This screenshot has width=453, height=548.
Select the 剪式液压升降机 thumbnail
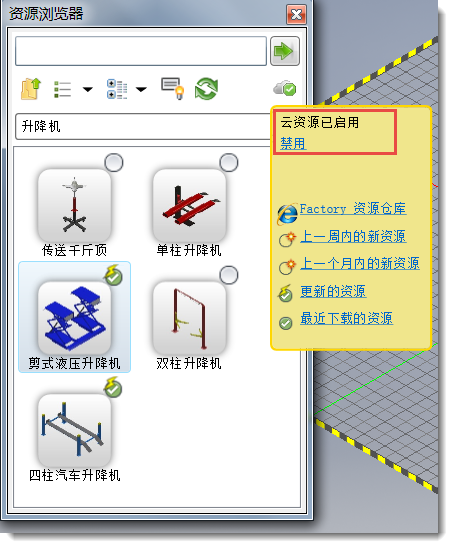[74, 317]
